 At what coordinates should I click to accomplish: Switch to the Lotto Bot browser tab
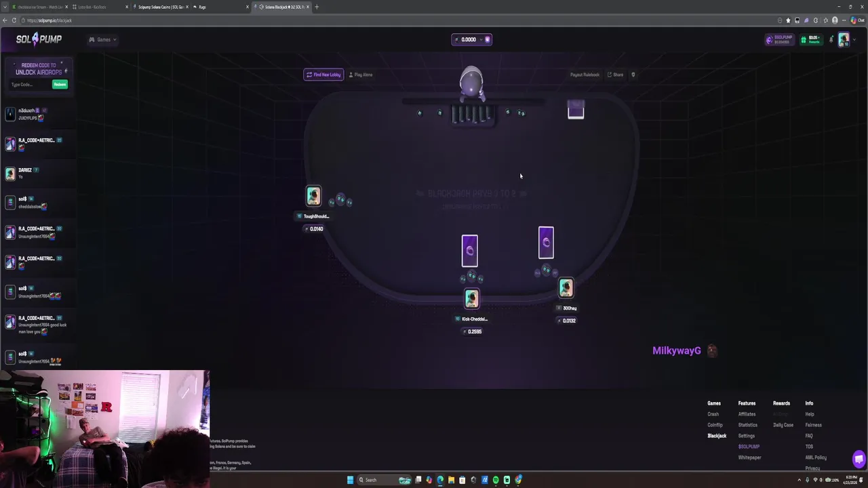99,7
